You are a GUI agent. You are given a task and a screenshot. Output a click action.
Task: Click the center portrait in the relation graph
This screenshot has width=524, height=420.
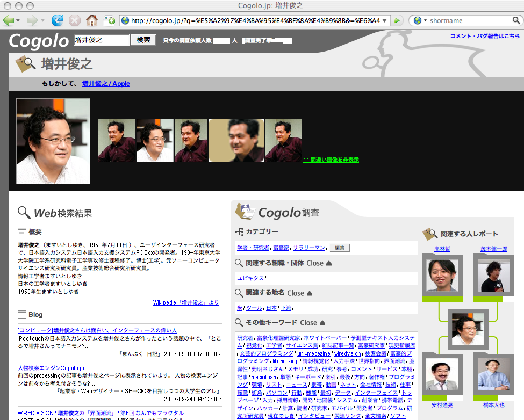pyautogui.click(x=468, y=330)
